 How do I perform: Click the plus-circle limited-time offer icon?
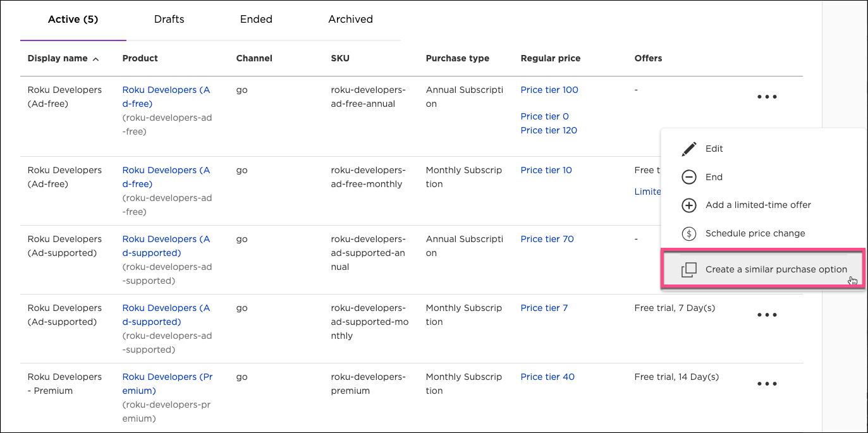(688, 205)
